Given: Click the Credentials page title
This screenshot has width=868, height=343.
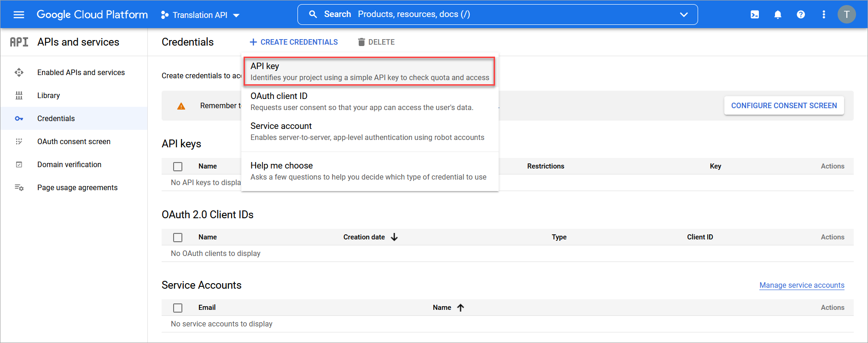Looking at the screenshot, I should coord(187,42).
